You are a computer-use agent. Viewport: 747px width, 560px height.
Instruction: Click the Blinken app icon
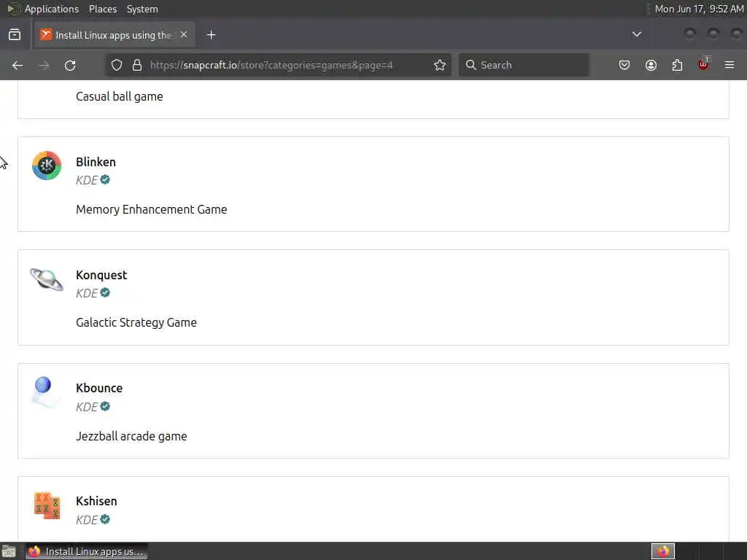(x=47, y=166)
